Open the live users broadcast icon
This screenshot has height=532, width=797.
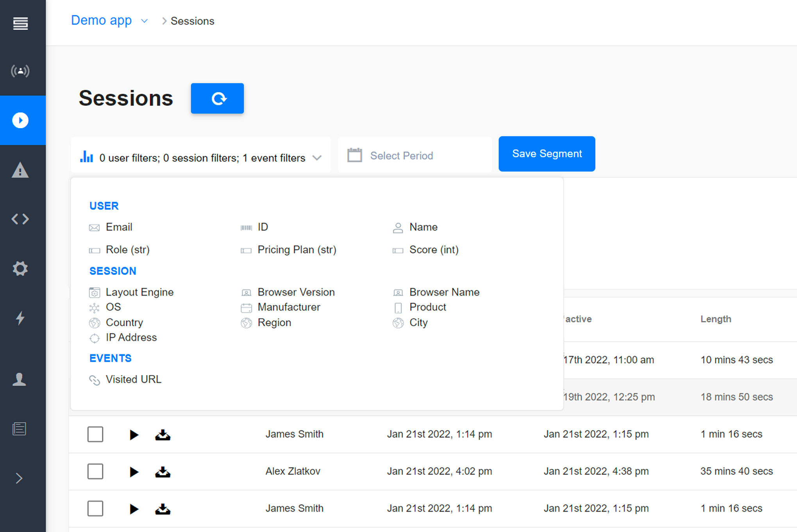coord(20,71)
